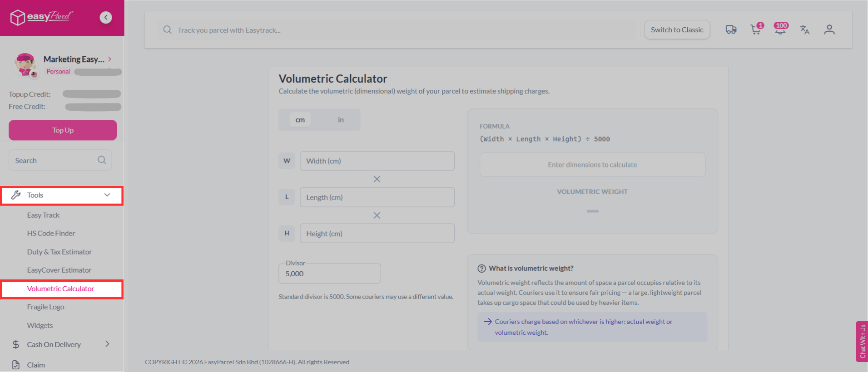Click Cash On Delivery menu label
Image resolution: width=868 pixels, height=372 pixels.
54,344
